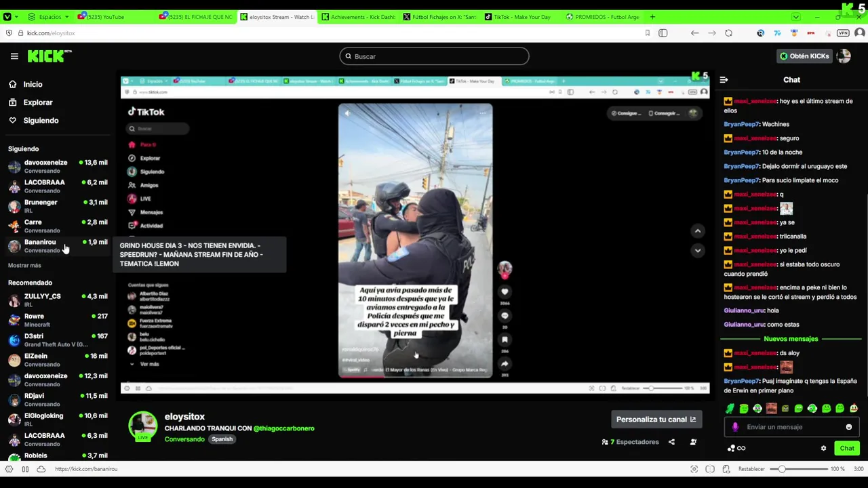Switch to PROMIEDOS - Futbol Argentino tab
Screen dimensions: 868x488
(602, 16)
